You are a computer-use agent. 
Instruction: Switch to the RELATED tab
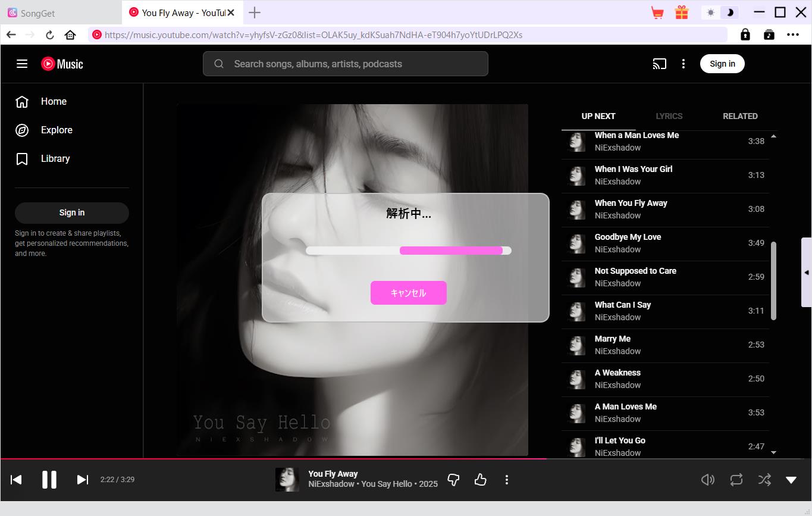740,116
